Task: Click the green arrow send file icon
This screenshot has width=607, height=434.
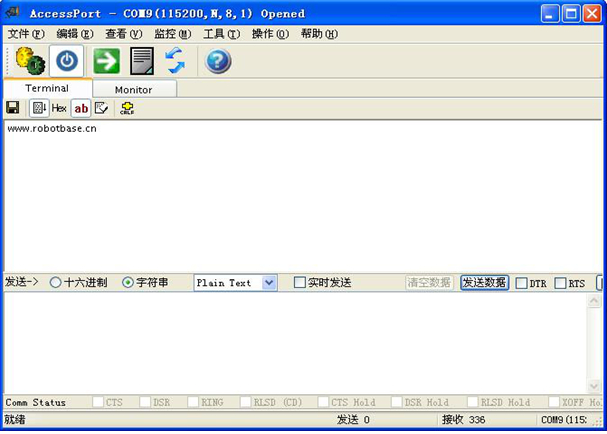Action: click(x=106, y=61)
